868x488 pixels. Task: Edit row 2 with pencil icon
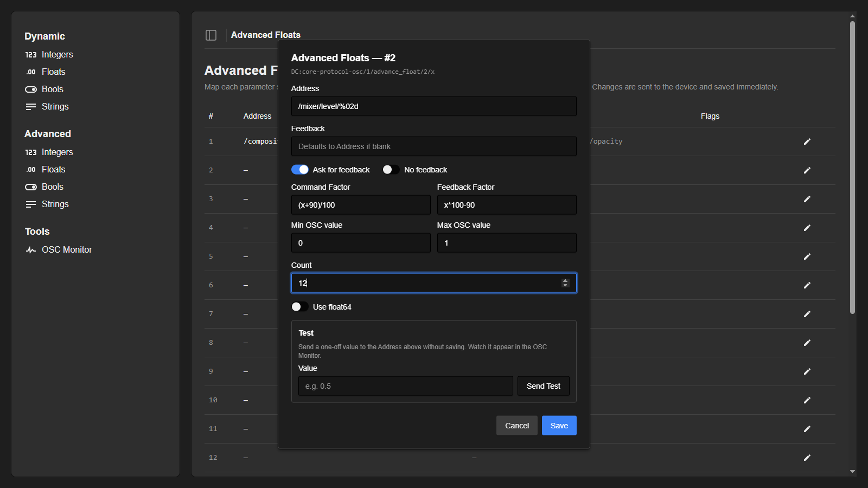(x=807, y=170)
